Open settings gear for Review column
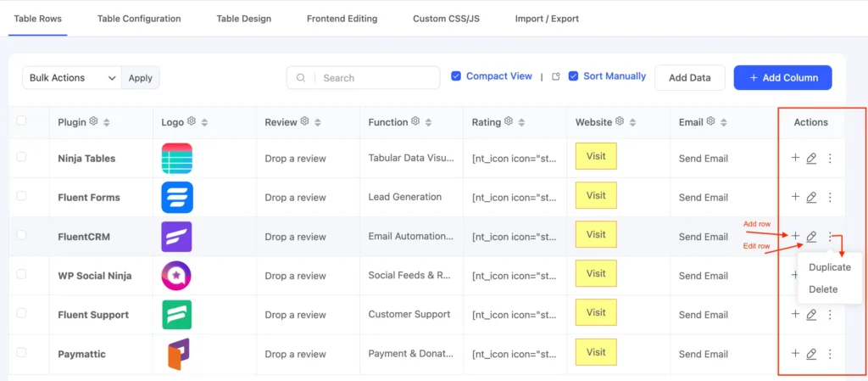The height and width of the screenshot is (381, 868). click(x=304, y=120)
